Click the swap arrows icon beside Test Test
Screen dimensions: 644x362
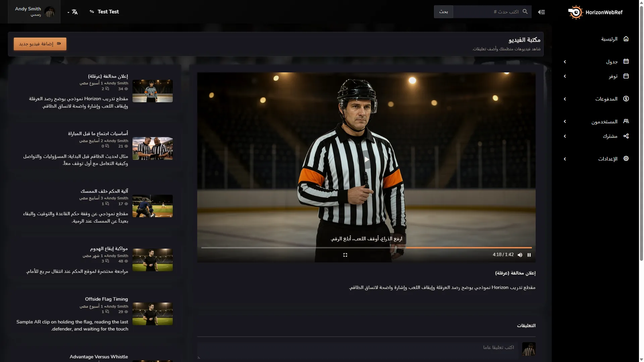point(92,12)
